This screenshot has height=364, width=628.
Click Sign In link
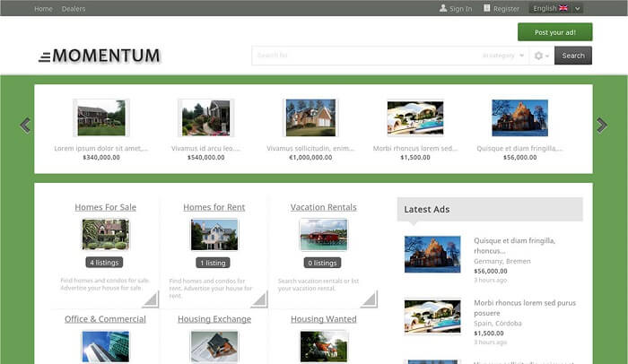click(x=460, y=8)
